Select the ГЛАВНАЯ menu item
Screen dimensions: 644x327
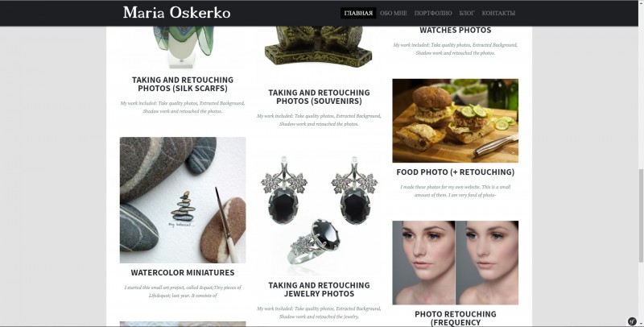358,13
